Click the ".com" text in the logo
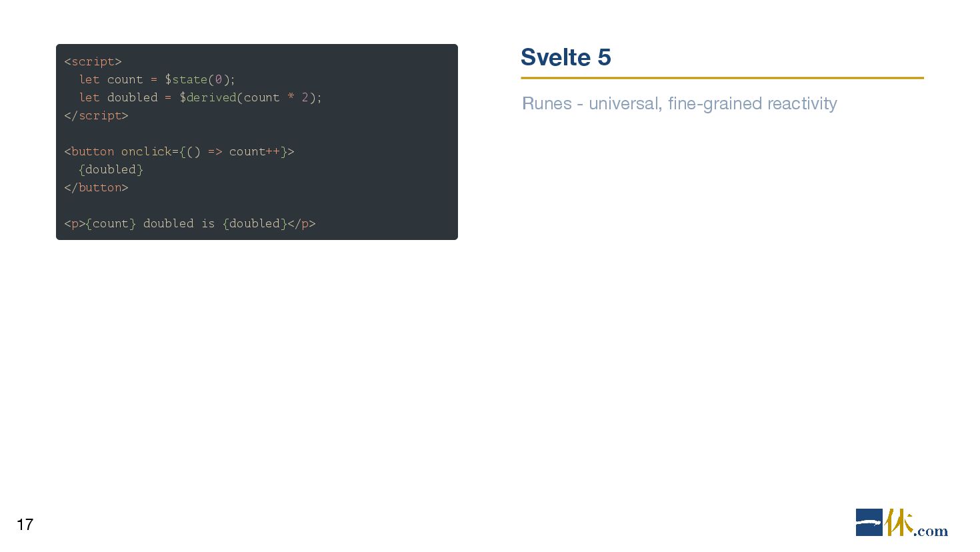980x552 pixels. tap(931, 531)
